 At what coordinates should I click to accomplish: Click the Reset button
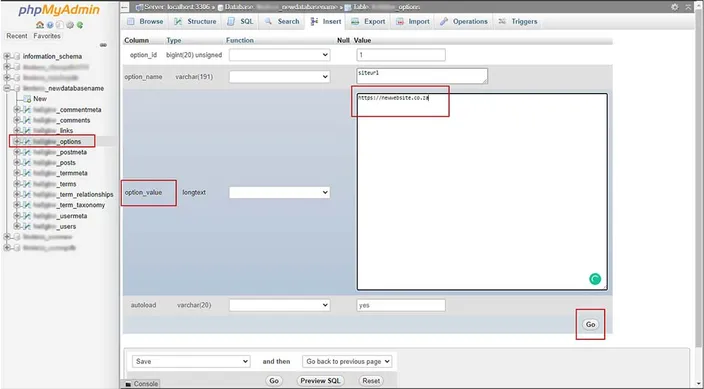pos(371,380)
